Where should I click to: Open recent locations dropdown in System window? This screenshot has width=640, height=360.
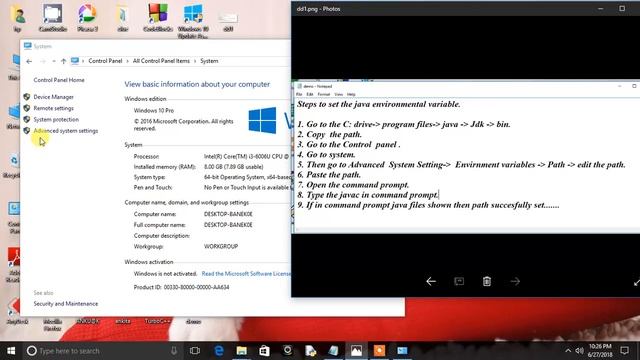pos(53,61)
